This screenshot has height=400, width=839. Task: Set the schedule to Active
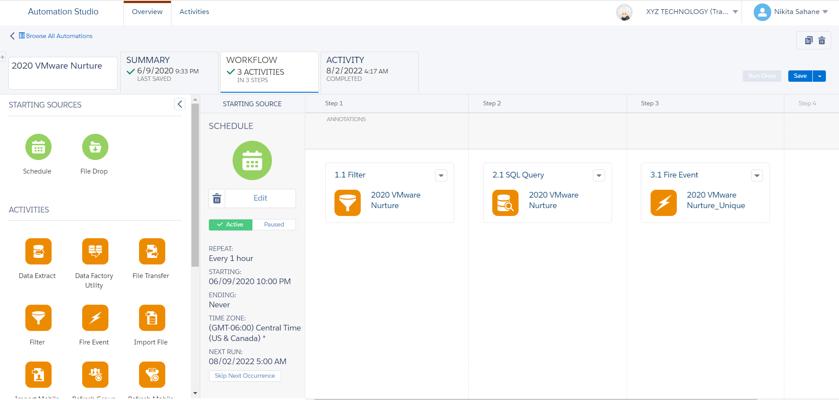(230, 225)
